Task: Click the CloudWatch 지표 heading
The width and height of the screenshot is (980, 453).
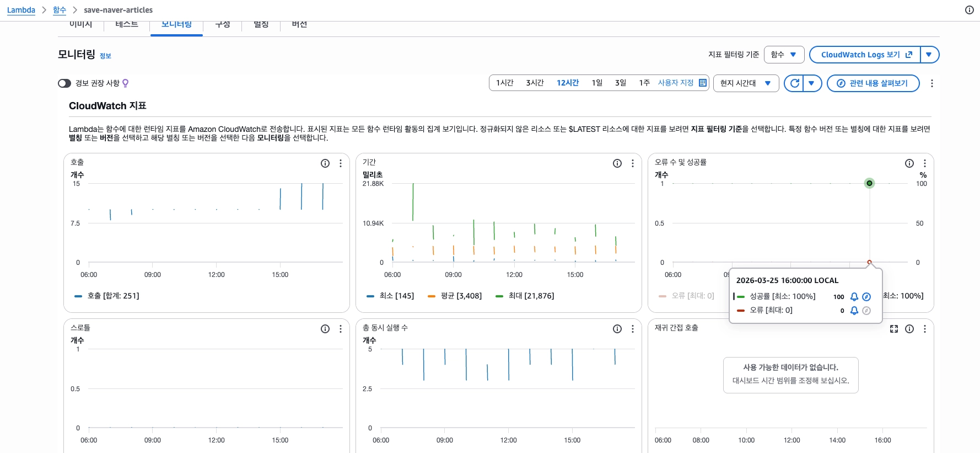Action: coord(107,106)
